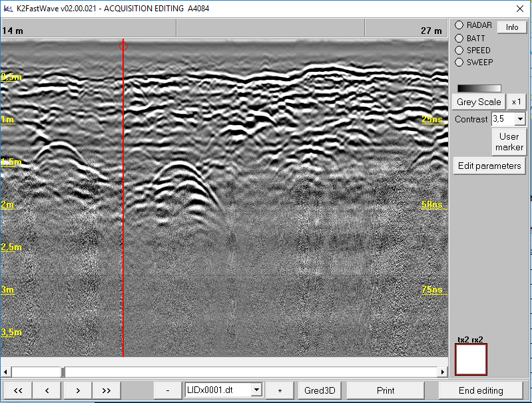Screen dimensions: 532x403
Task: Expand the Contrast value dropdown
Action: [520, 120]
